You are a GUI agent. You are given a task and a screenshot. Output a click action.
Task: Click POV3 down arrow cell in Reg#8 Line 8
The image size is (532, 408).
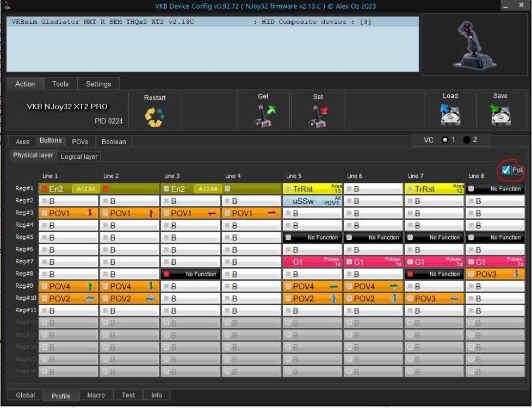[495, 274]
